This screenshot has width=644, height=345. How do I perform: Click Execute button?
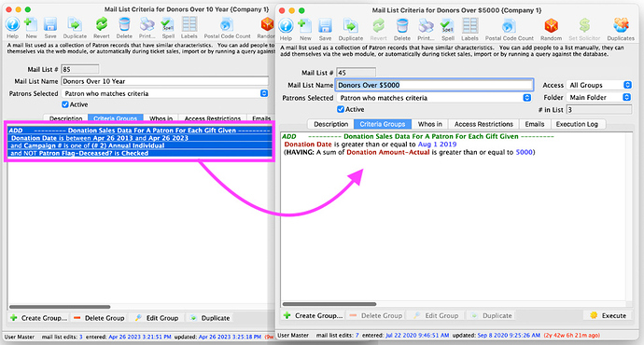(608, 315)
